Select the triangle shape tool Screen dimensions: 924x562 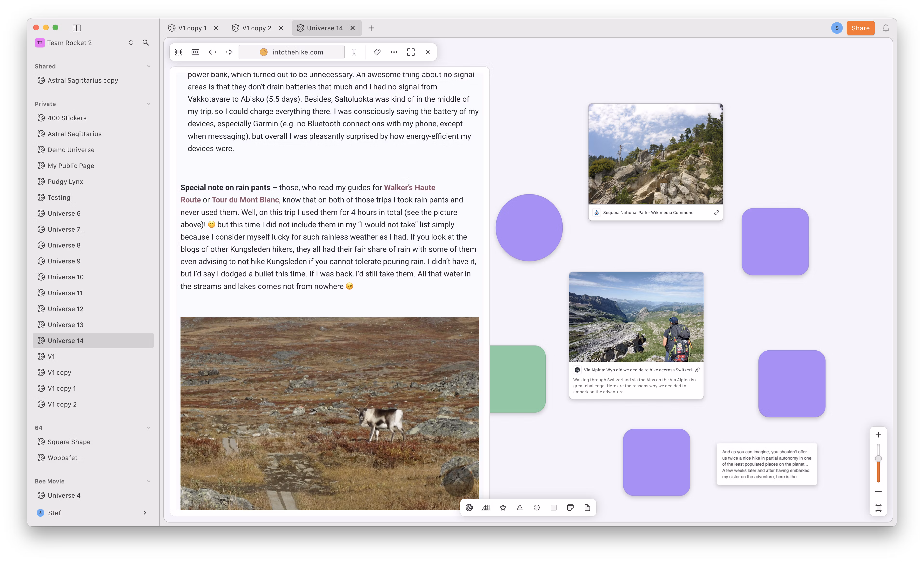520,508
